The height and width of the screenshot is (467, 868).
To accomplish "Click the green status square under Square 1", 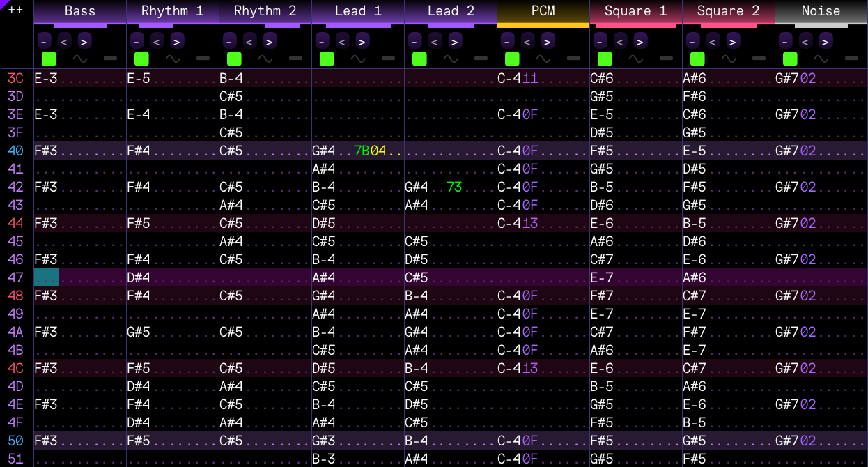I will [605, 59].
